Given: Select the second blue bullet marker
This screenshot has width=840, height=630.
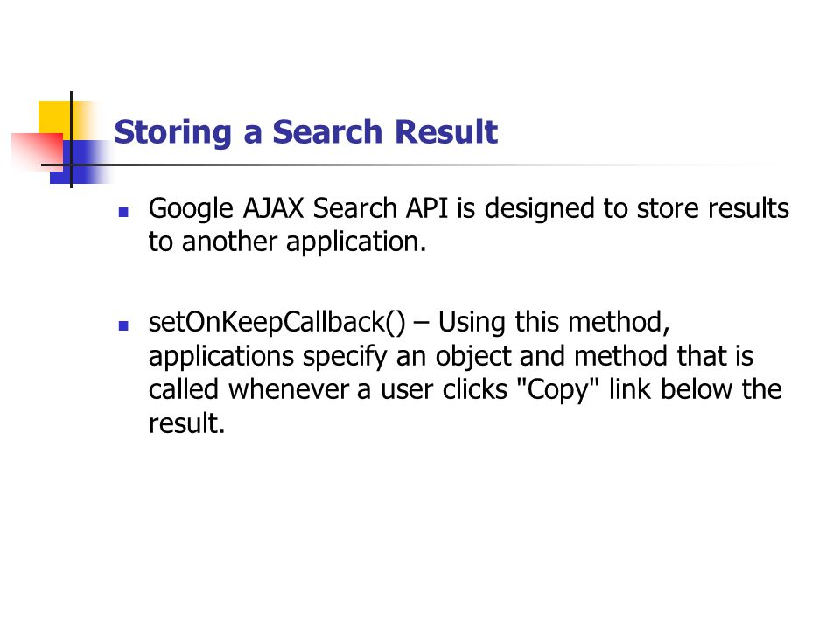Looking at the screenshot, I should [x=123, y=325].
